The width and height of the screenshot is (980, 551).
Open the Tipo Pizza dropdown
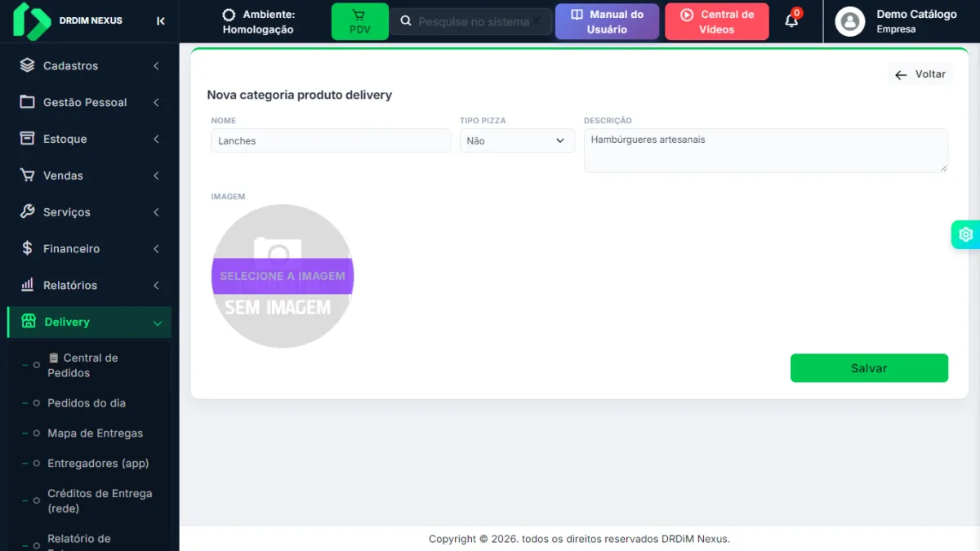point(517,140)
